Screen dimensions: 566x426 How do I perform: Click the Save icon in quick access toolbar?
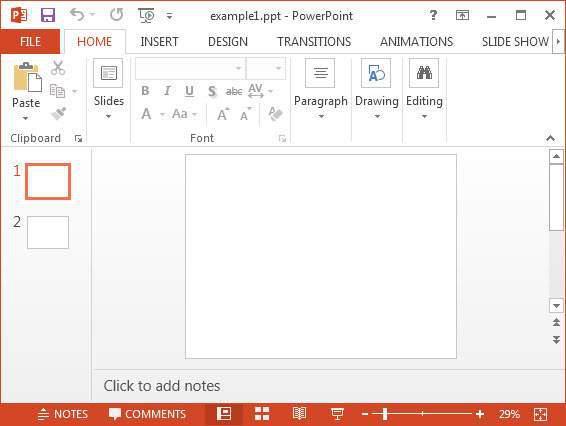pos(48,15)
